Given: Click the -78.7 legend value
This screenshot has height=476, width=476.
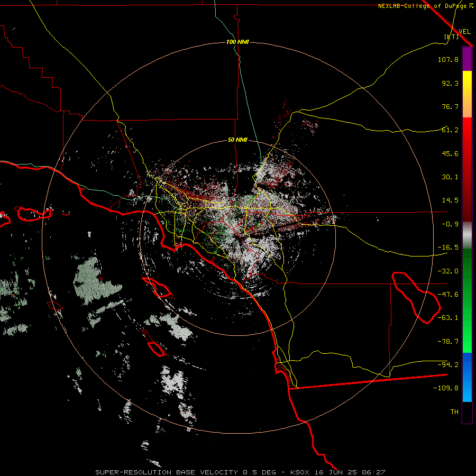Looking at the screenshot, I should pos(448,342).
